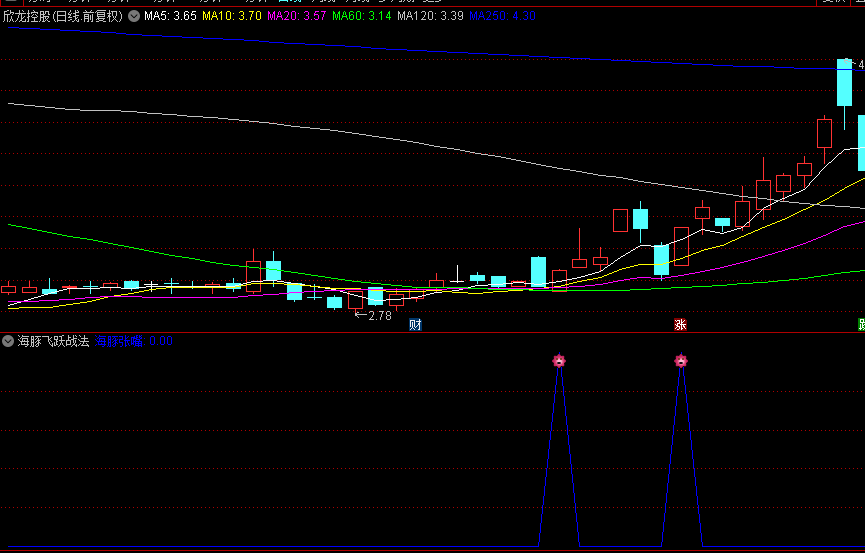The image size is (865, 553).
Task: Click the MA5: 3.65 label
Action: pyautogui.click(x=170, y=16)
